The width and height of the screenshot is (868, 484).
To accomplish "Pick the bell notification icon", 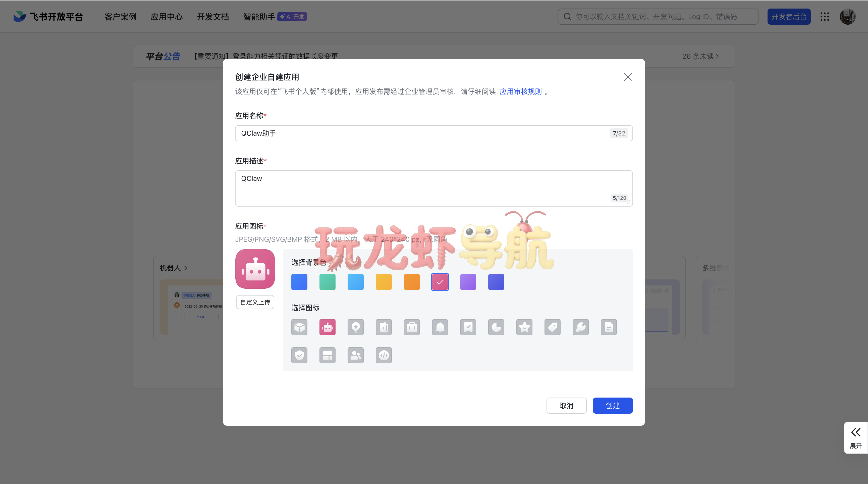I will (440, 327).
